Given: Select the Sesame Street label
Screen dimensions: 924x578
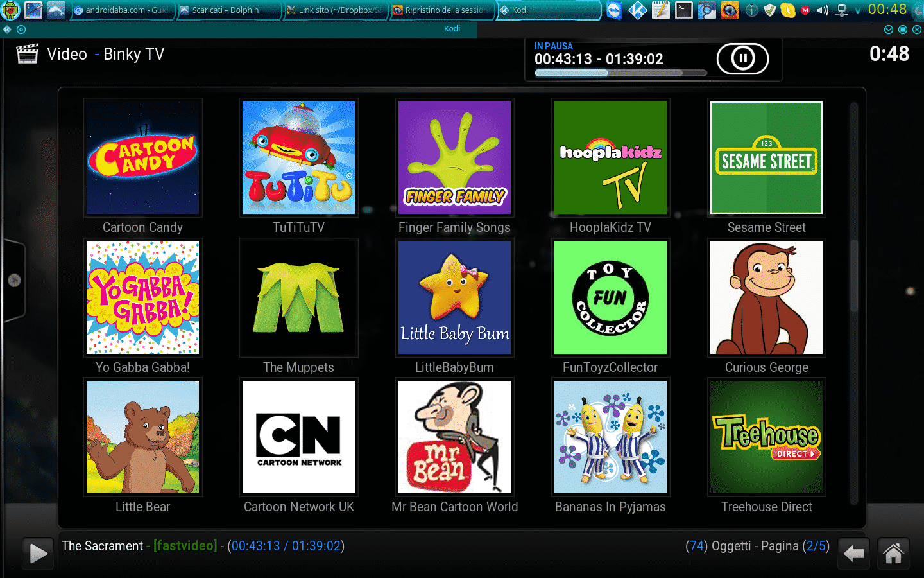Looking at the screenshot, I should coord(767,227).
